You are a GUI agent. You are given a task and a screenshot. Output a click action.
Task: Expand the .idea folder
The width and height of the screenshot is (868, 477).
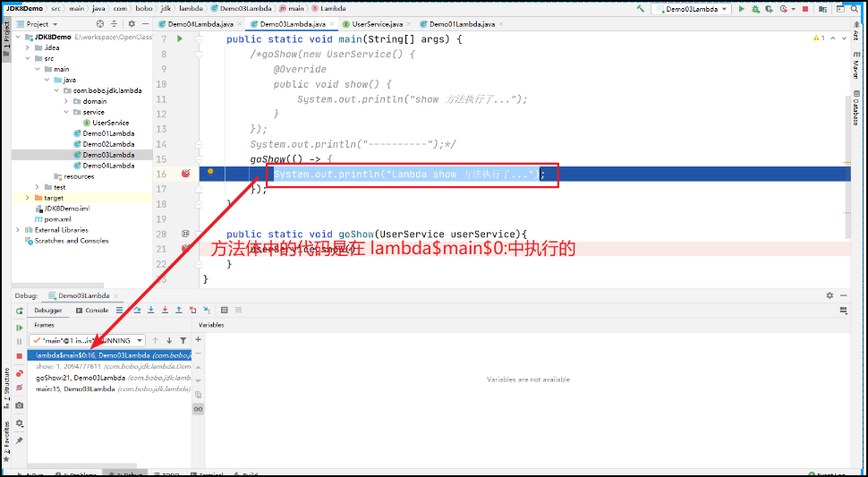pos(27,47)
